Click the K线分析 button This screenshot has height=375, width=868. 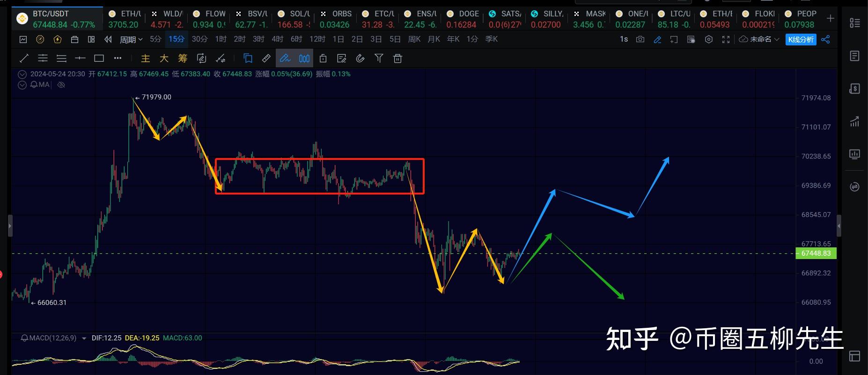(x=801, y=39)
